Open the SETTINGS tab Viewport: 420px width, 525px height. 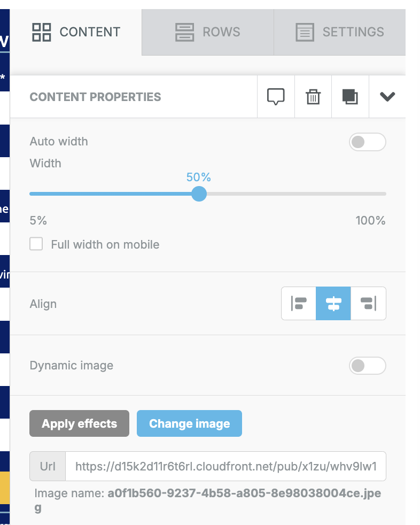point(340,32)
